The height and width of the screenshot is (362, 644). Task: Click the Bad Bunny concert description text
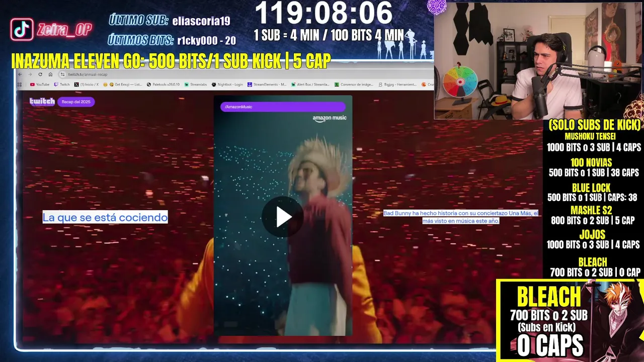point(461,217)
